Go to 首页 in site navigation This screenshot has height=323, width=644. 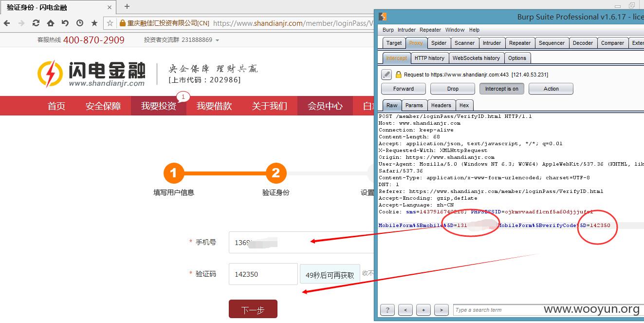click(56, 106)
